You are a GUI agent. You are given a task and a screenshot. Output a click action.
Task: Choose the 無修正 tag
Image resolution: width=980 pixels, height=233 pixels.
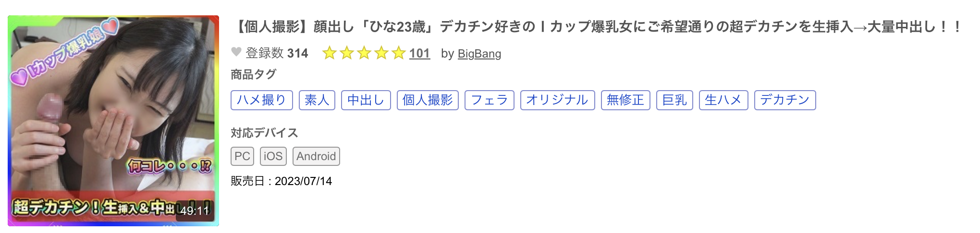pyautogui.click(x=625, y=100)
